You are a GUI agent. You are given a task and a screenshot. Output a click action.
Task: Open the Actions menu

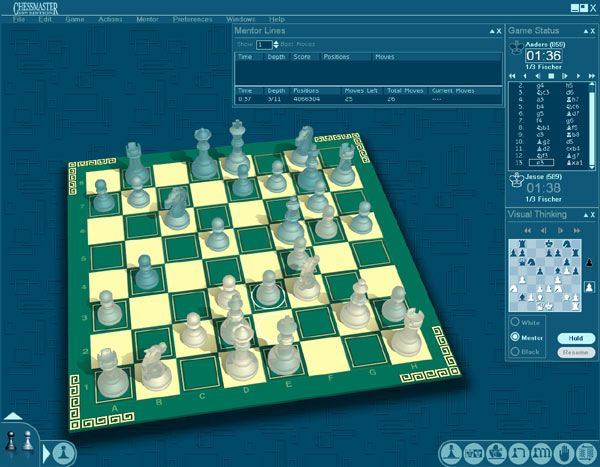pos(110,19)
